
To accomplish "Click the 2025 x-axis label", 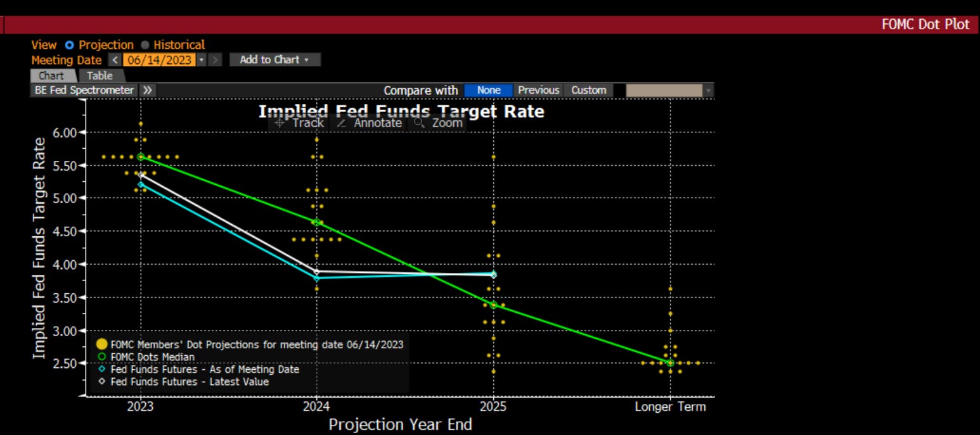I will (493, 407).
